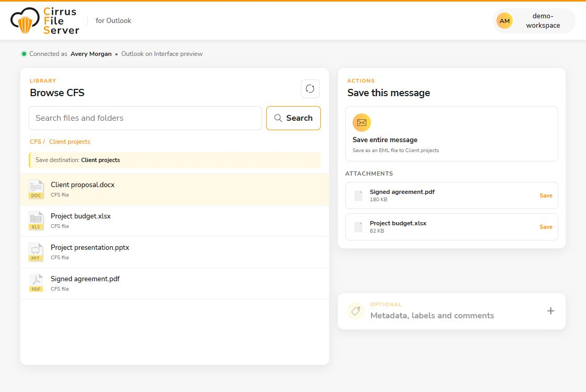Screen dimensions: 586x392
Task: Click the 82 KB attachment size
Action: pos(377,231)
